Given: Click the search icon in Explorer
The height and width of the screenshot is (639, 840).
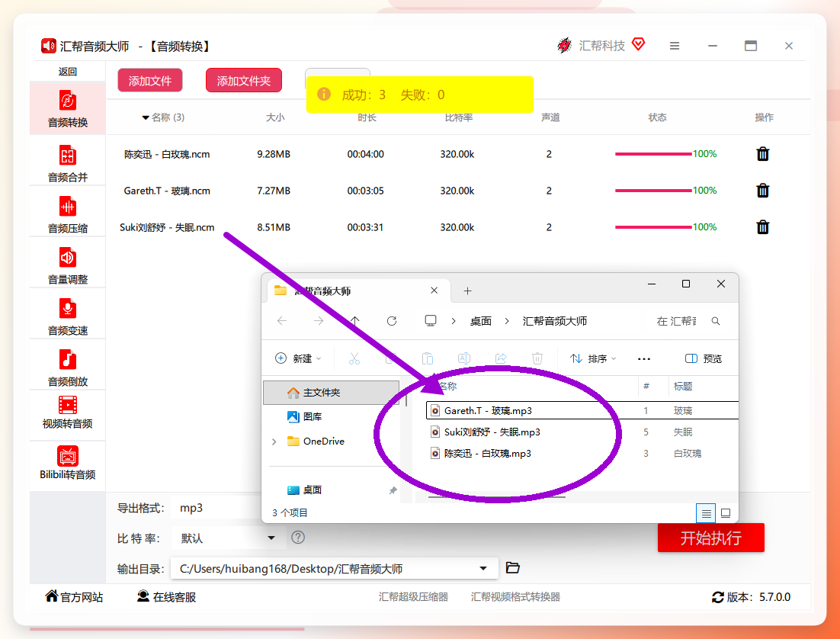Looking at the screenshot, I should (716, 321).
